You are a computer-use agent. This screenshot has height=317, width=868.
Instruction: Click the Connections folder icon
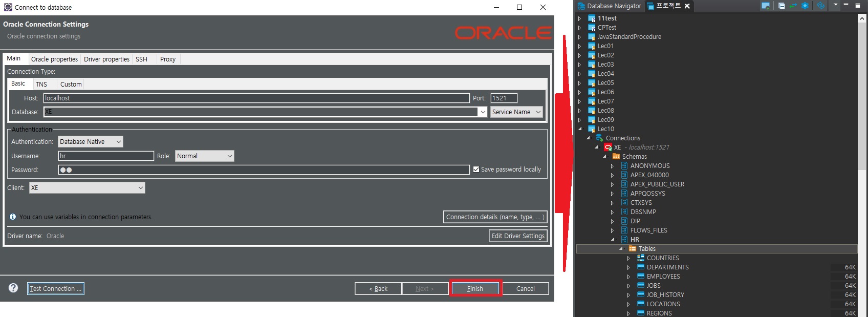(x=599, y=138)
